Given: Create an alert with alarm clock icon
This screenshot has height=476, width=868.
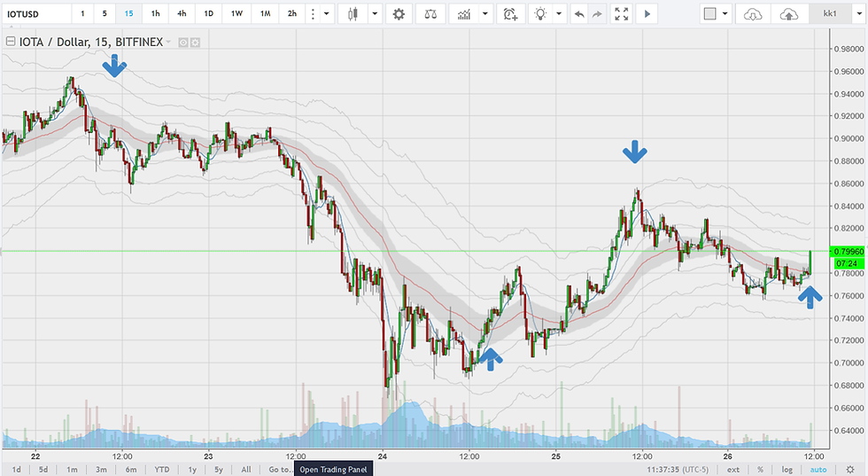Looking at the screenshot, I should pyautogui.click(x=510, y=14).
